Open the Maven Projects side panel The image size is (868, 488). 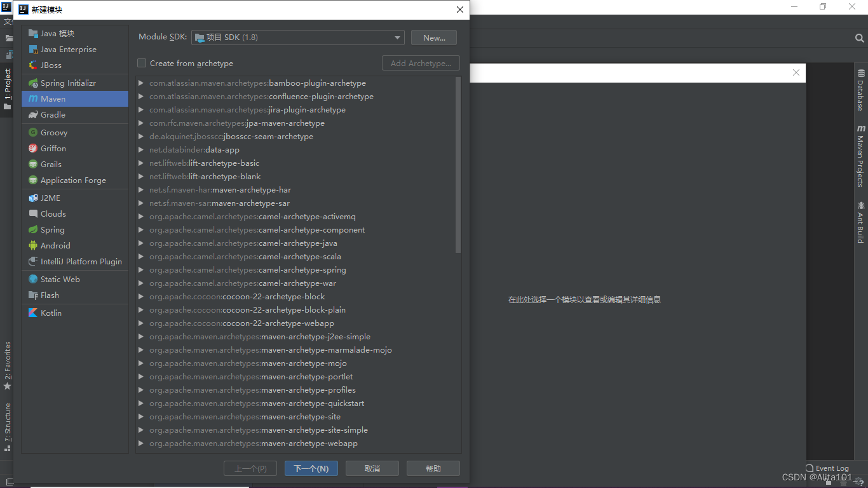point(861,156)
